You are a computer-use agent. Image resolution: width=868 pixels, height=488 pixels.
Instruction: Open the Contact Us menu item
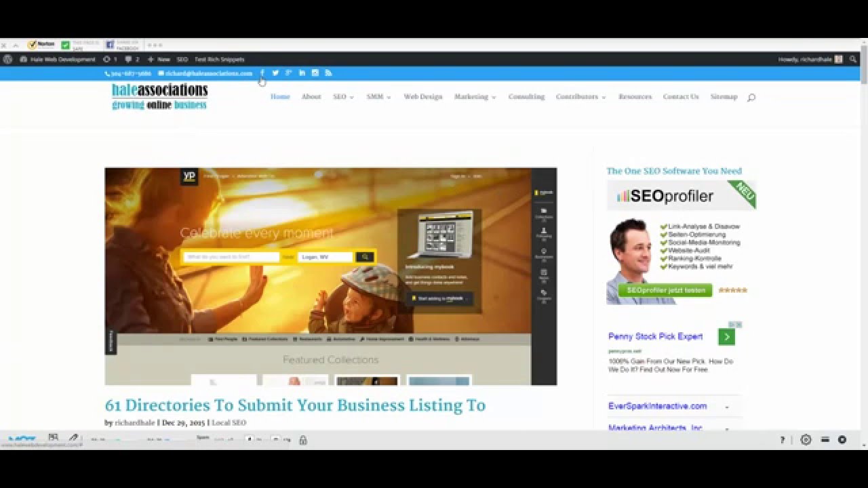[x=681, y=97]
